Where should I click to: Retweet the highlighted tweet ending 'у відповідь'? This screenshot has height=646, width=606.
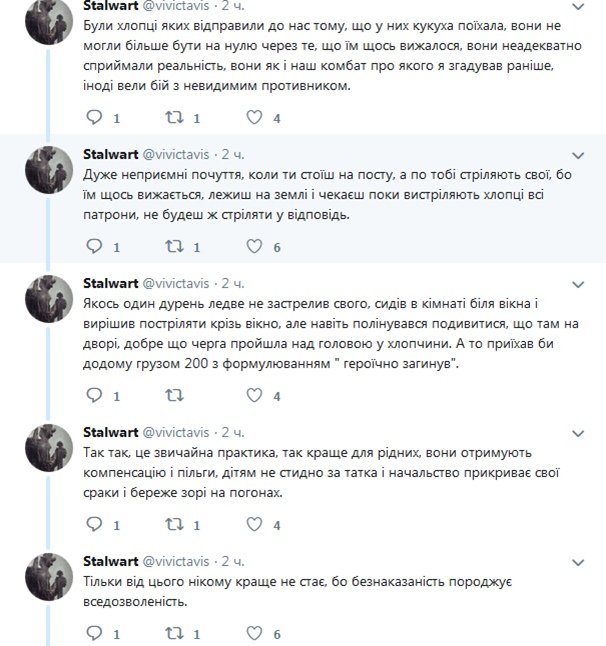174,246
